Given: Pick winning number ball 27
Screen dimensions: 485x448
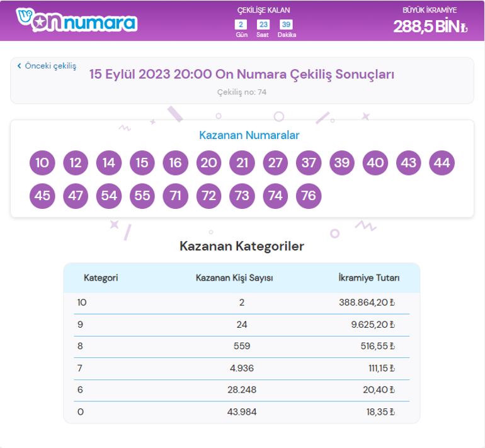Looking at the screenshot, I should (x=275, y=163).
